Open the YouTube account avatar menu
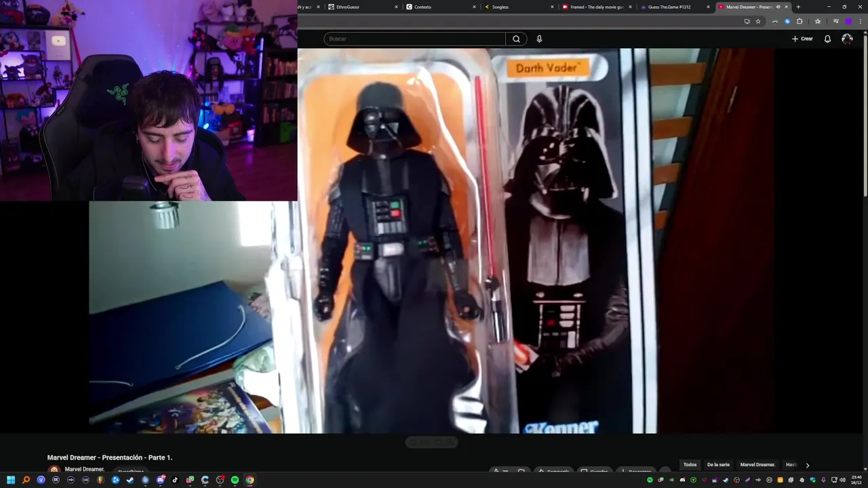868x488 pixels. 847,39
